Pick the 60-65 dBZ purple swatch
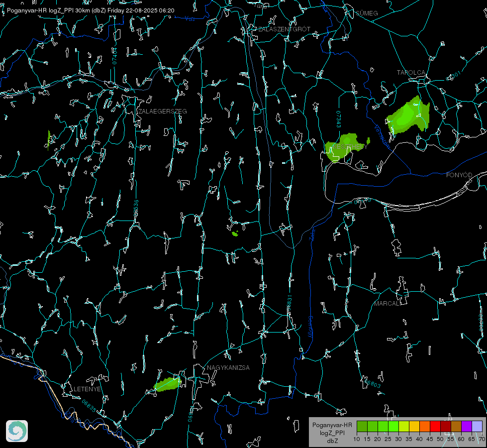This screenshot has width=487, height=448. coord(467,426)
